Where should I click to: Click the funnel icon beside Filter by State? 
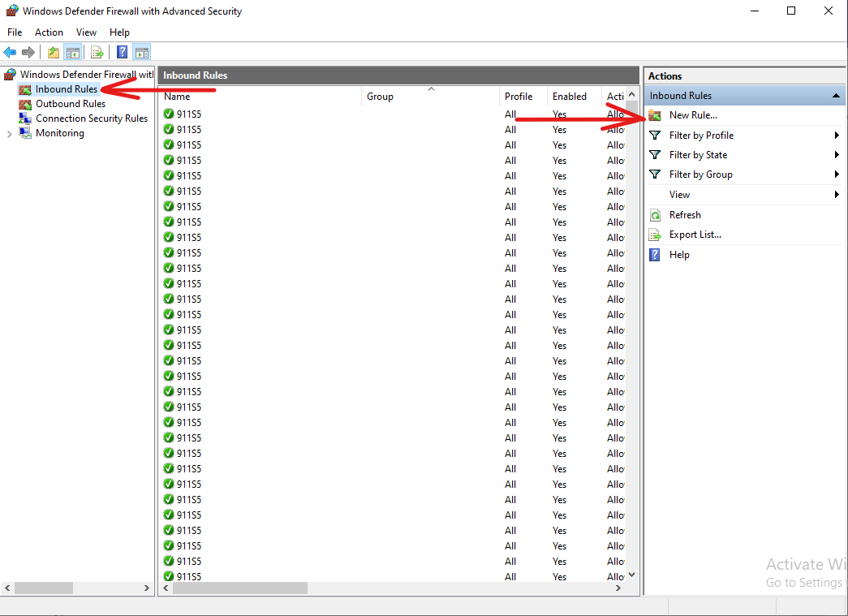pos(655,155)
